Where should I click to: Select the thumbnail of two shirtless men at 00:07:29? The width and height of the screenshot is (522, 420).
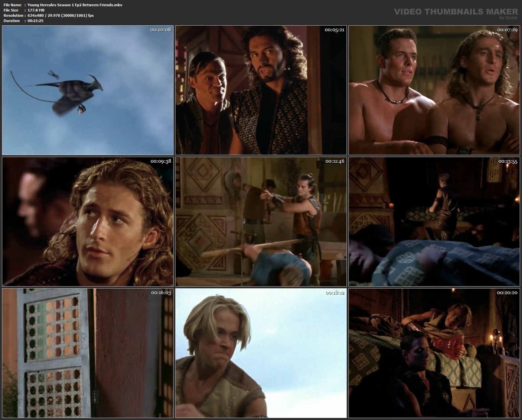(x=434, y=90)
